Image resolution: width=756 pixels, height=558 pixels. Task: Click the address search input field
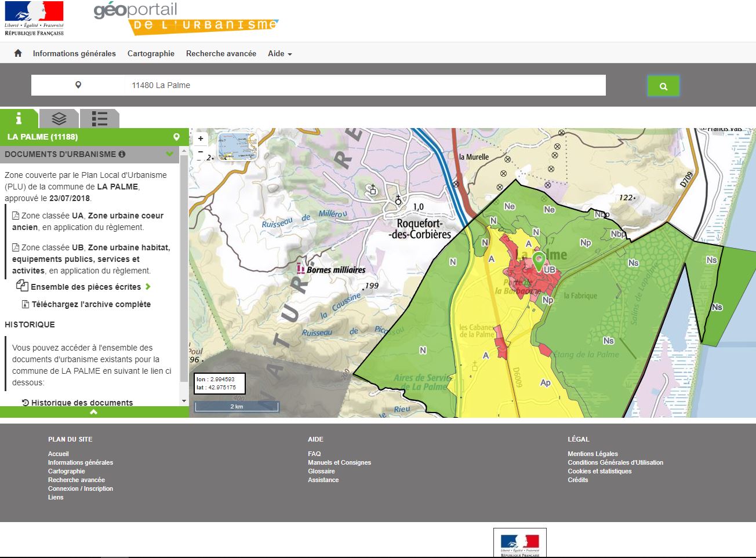coord(364,85)
